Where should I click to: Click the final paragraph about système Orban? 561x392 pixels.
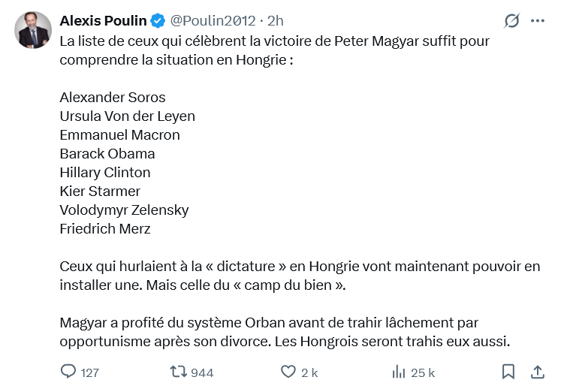click(x=285, y=332)
